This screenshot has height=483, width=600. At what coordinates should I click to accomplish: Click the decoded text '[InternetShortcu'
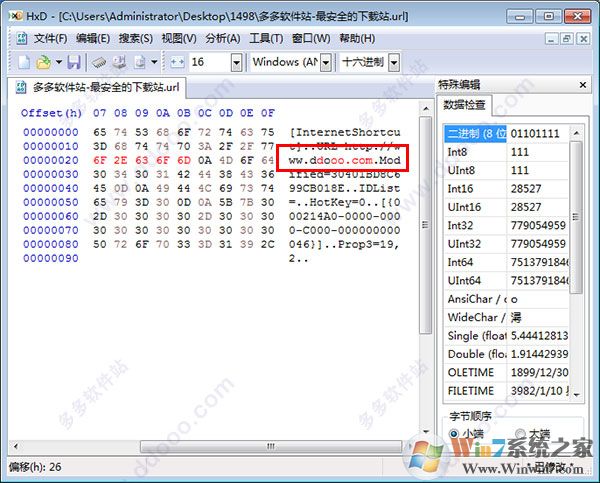pyautogui.click(x=345, y=132)
